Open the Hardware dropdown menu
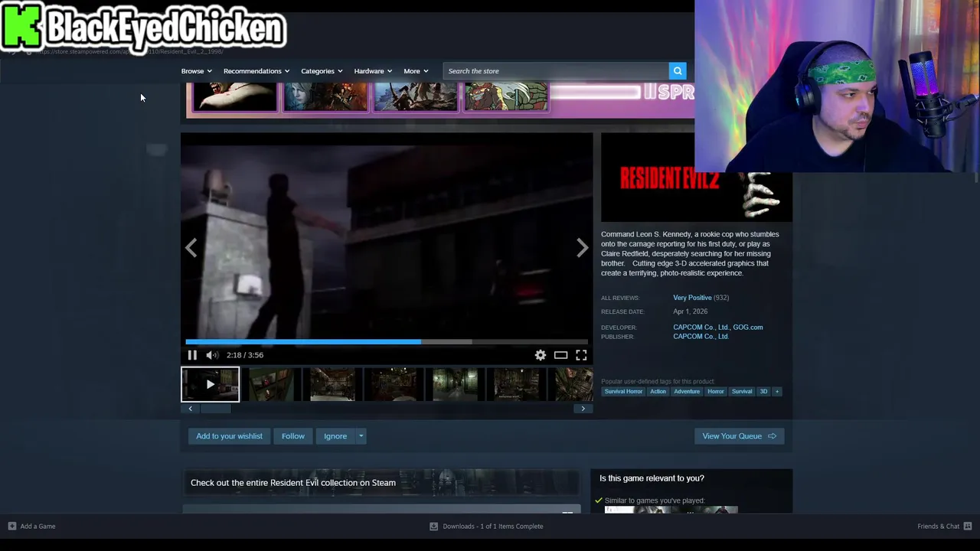 [373, 71]
